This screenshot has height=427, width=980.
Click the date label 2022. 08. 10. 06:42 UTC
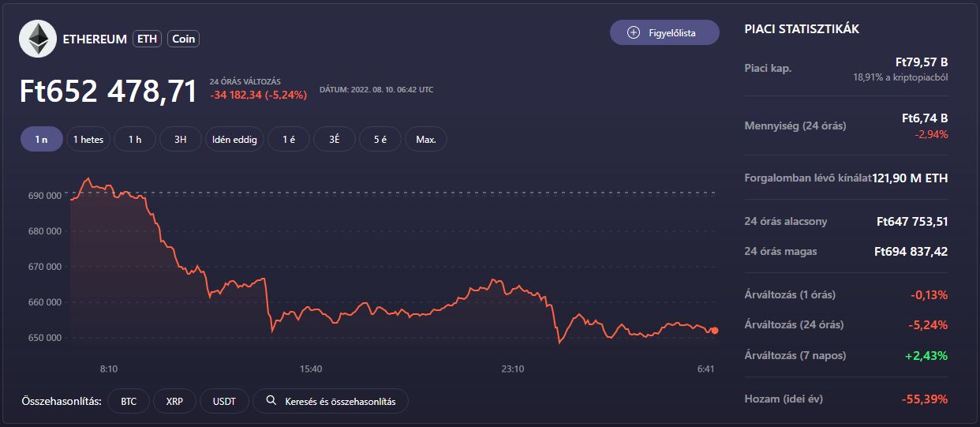(376, 90)
